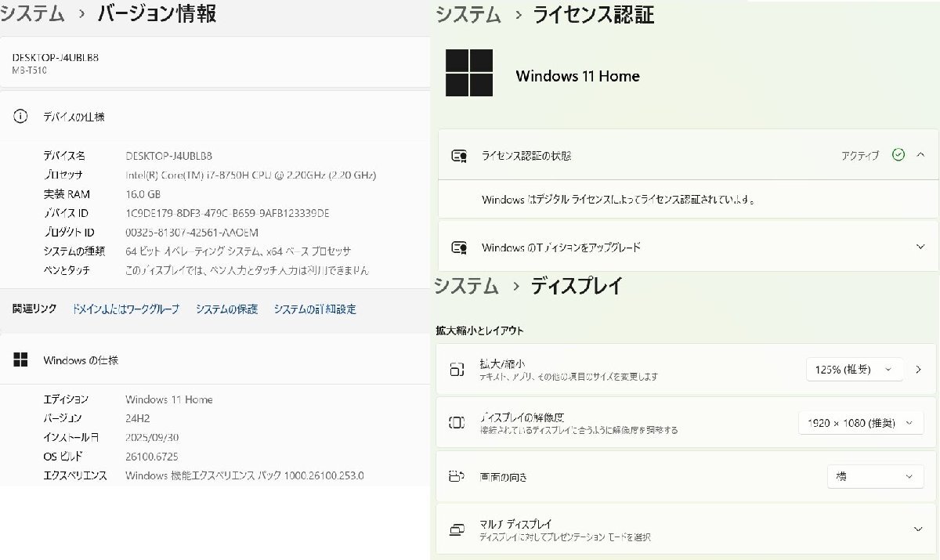
Task: Click the upgrade Windows edition certificate icon
Action: (x=459, y=247)
